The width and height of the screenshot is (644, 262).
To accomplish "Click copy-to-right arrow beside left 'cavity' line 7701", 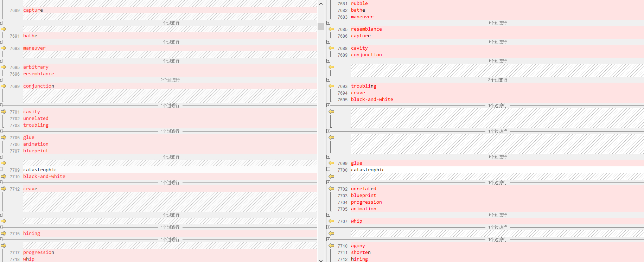I will point(4,112).
